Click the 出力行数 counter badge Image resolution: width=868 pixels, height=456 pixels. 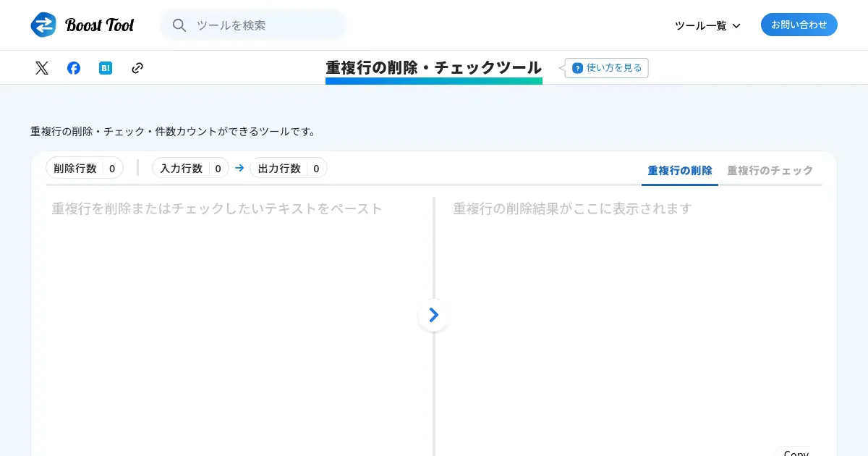coord(289,168)
